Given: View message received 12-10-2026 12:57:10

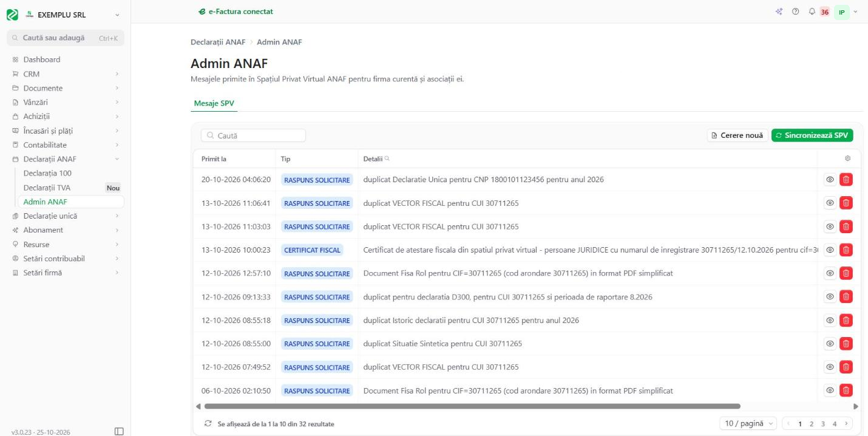Looking at the screenshot, I should coord(830,273).
